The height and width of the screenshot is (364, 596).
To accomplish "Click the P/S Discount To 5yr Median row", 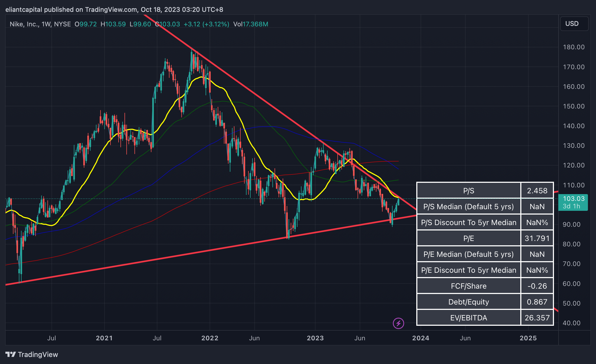I will point(469,222).
